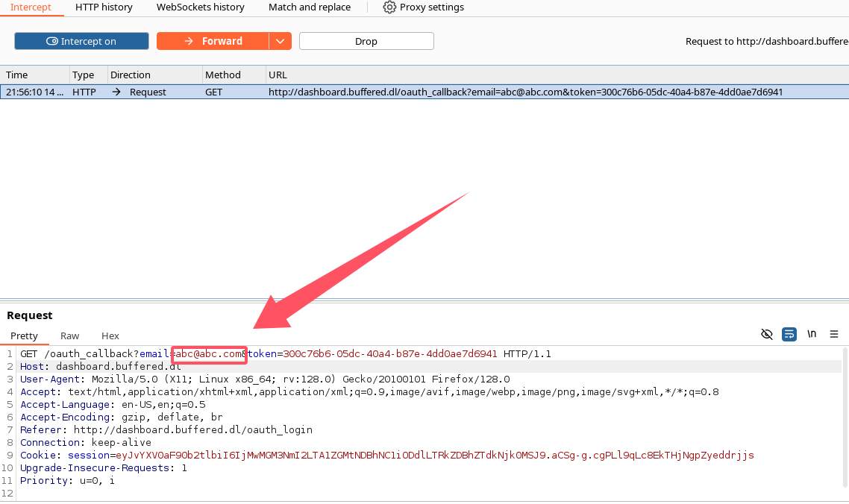
Task: Switch the request view to Hex
Action: (x=110, y=336)
